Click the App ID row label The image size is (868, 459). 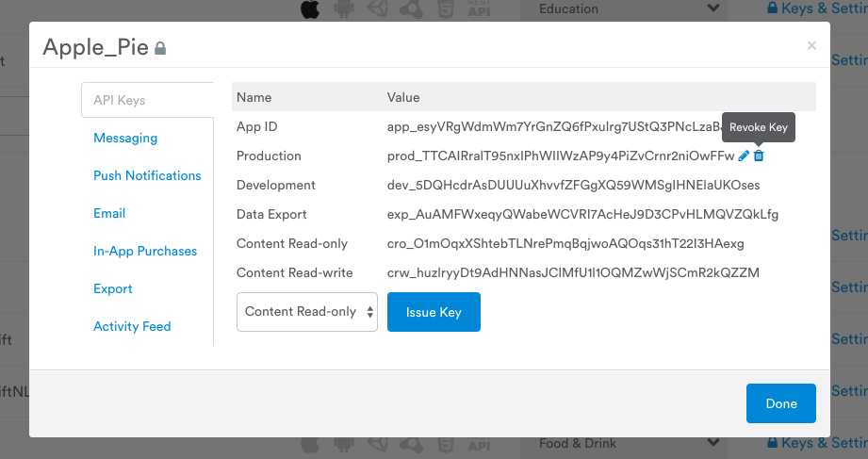[x=257, y=127]
